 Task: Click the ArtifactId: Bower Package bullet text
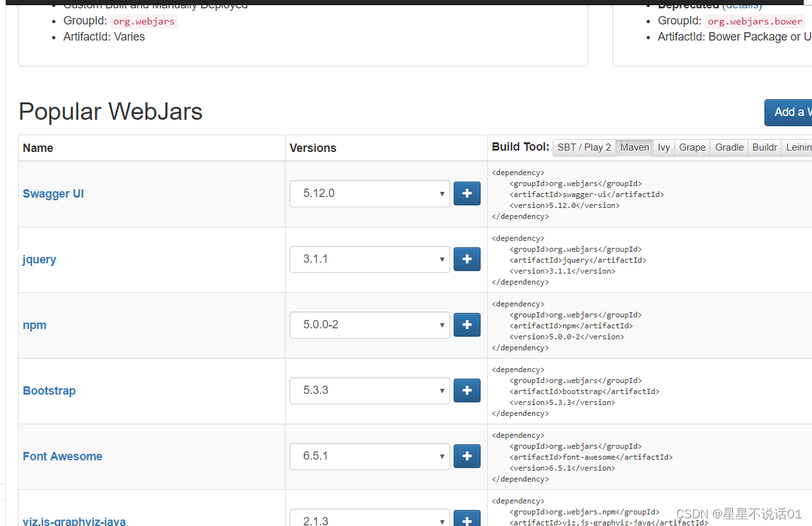[735, 37]
